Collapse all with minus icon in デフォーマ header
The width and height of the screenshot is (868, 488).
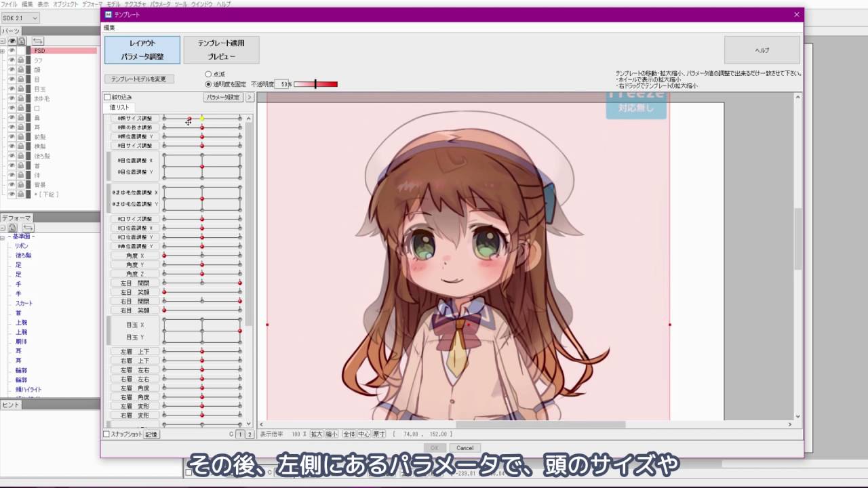(x=4, y=228)
